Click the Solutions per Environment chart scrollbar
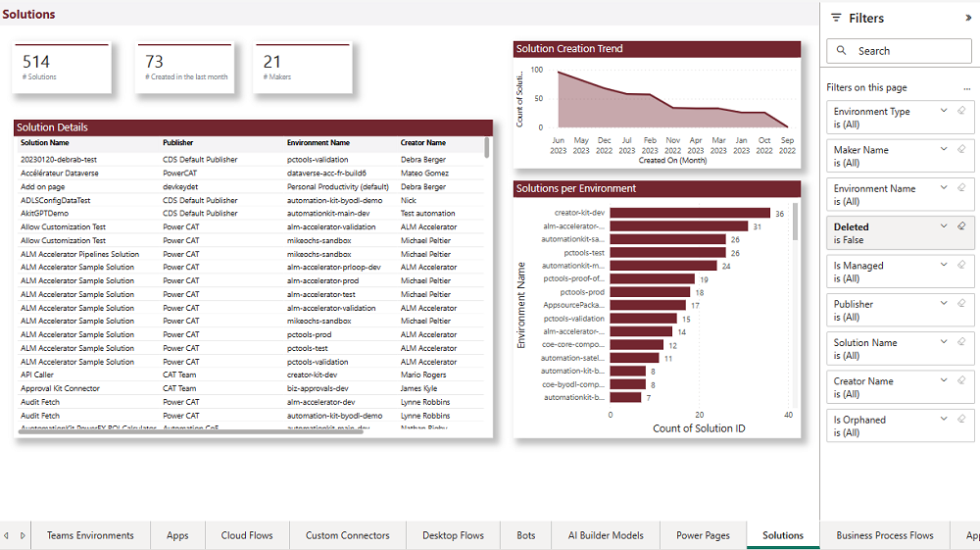Viewport: 980px width, 550px height. tap(795, 222)
